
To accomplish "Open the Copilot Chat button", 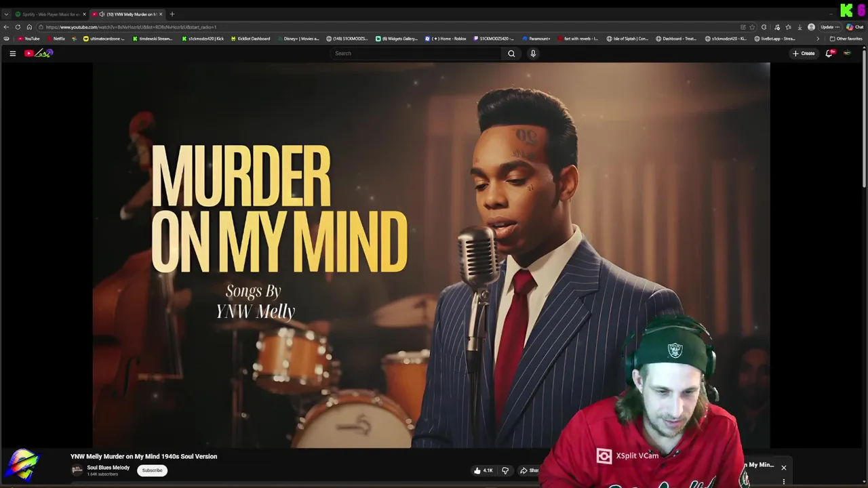I will pos(854,27).
